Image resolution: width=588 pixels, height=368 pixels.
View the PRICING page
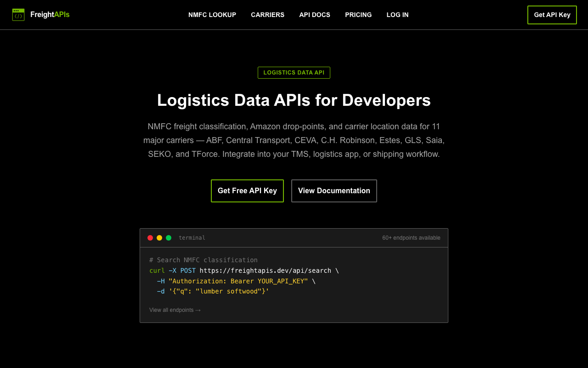tap(358, 15)
